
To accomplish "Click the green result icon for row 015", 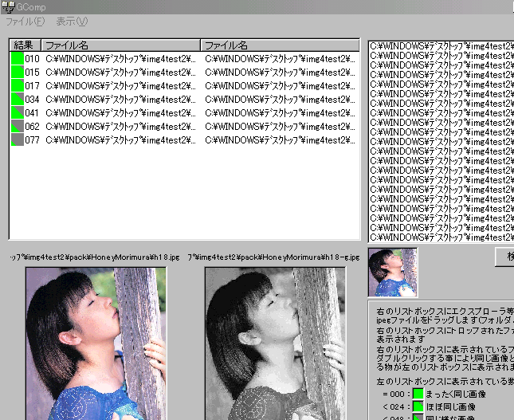I will tap(17, 73).
